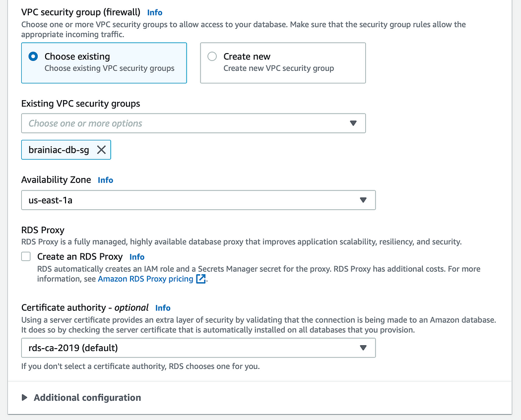Image resolution: width=521 pixels, height=420 pixels.
Task: Click the security groups dropdown arrow icon
Action: 353,123
